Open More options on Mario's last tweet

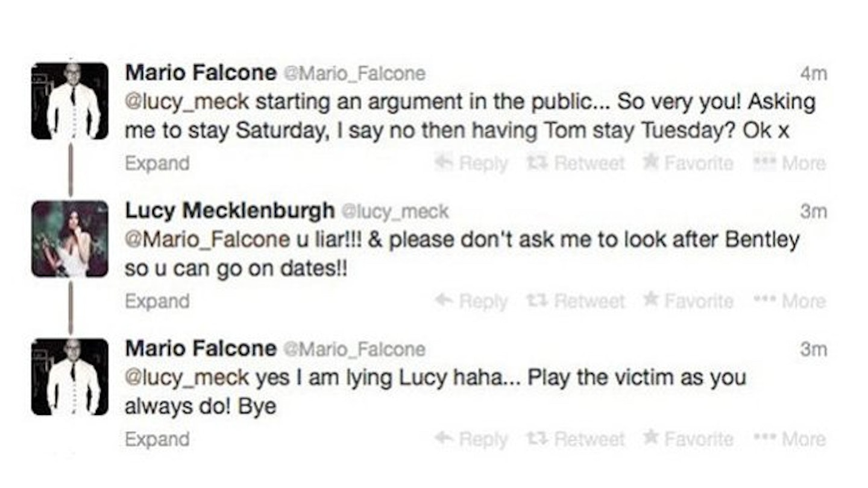(790, 439)
